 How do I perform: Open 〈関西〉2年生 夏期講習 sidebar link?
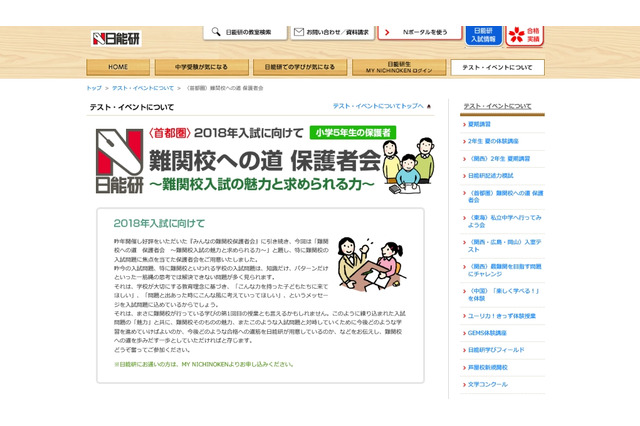(x=499, y=159)
